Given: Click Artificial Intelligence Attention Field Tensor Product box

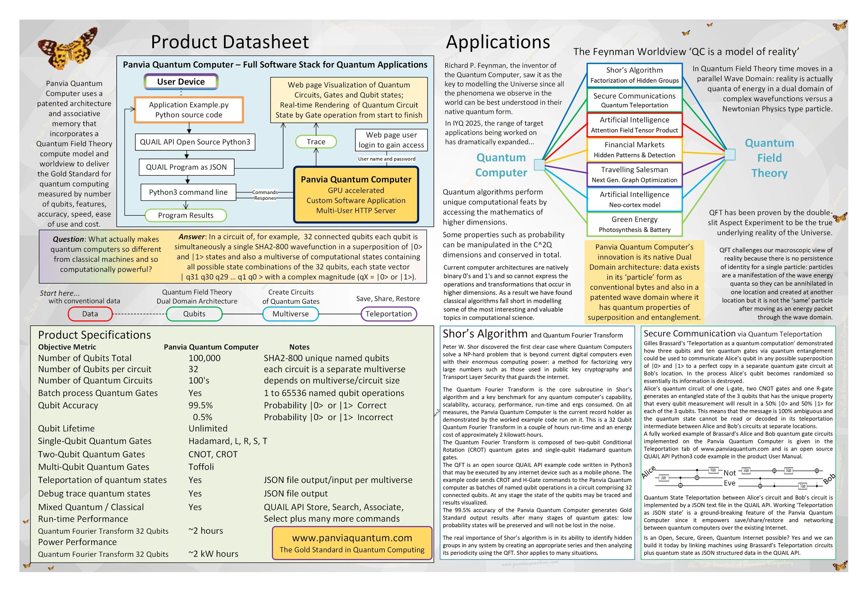Looking at the screenshot, I should [x=635, y=125].
